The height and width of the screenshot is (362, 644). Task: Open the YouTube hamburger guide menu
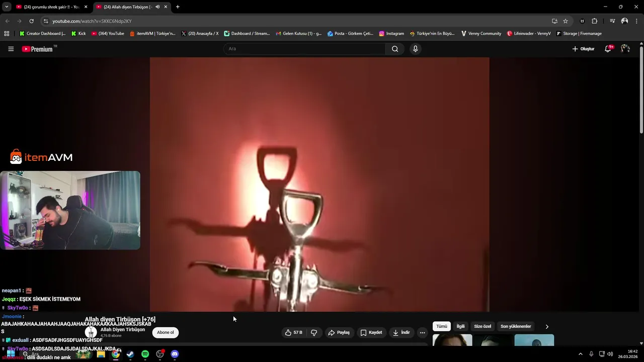pyautogui.click(x=11, y=49)
